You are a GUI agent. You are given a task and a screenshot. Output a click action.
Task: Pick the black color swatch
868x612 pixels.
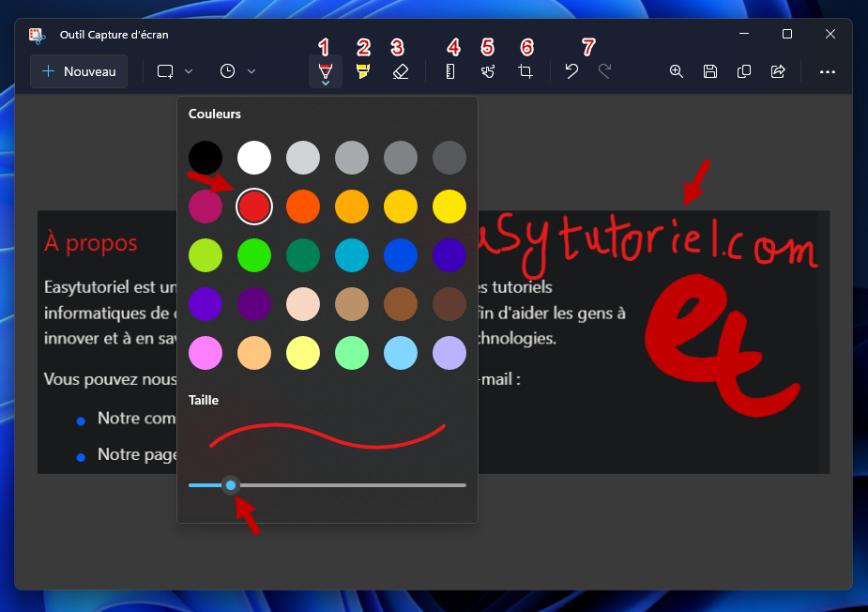pos(206,158)
